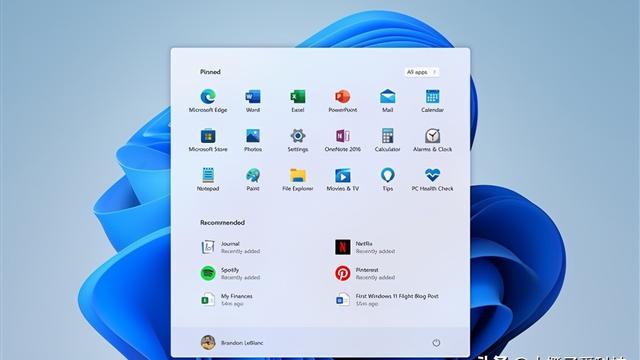Start PowerPoint from pinned apps
The height and width of the screenshot is (360, 640).
pyautogui.click(x=342, y=100)
